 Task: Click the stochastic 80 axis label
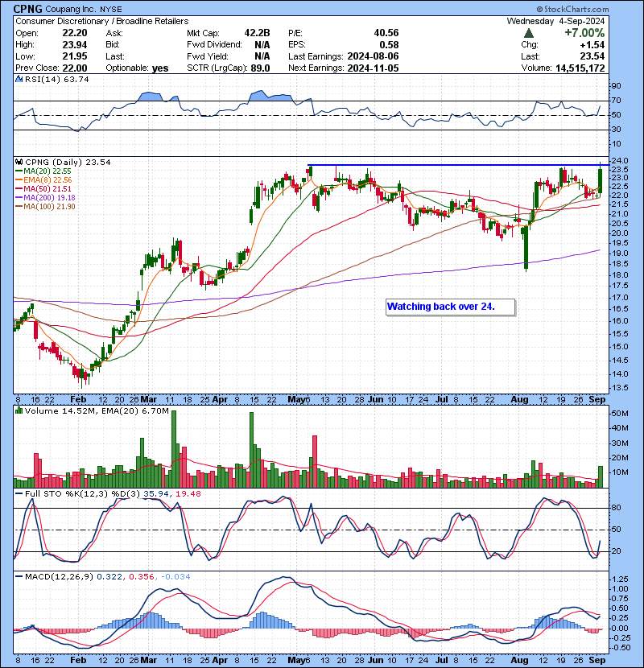[616, 508]
